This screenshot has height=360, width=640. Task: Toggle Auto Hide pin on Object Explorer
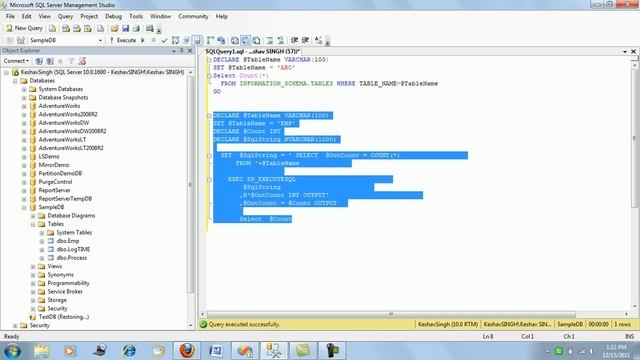tap(182, 51)
